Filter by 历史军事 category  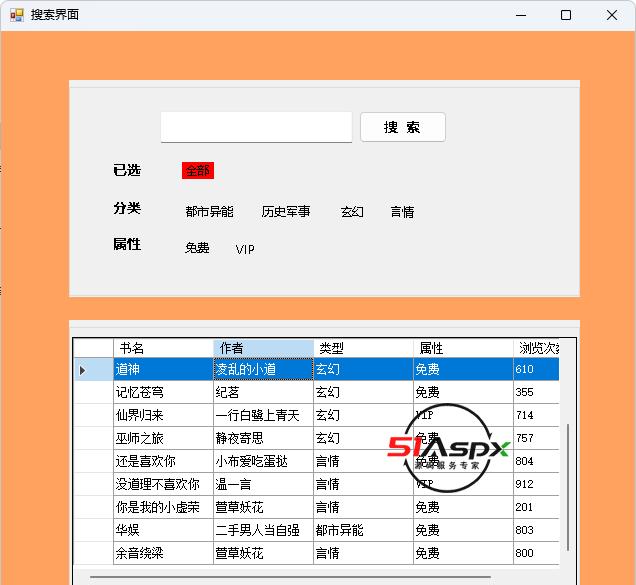coord(286,212)
